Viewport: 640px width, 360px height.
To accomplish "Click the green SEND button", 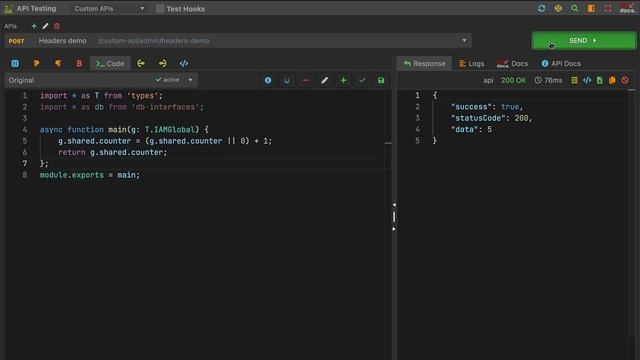I will coord(583,41).
